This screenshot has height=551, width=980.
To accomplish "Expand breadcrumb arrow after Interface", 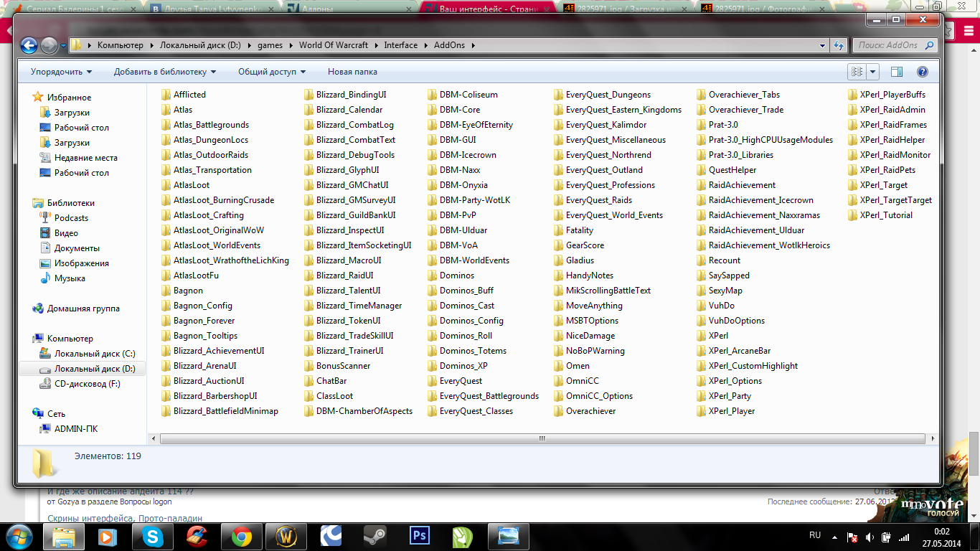I will tap(425, 45).
